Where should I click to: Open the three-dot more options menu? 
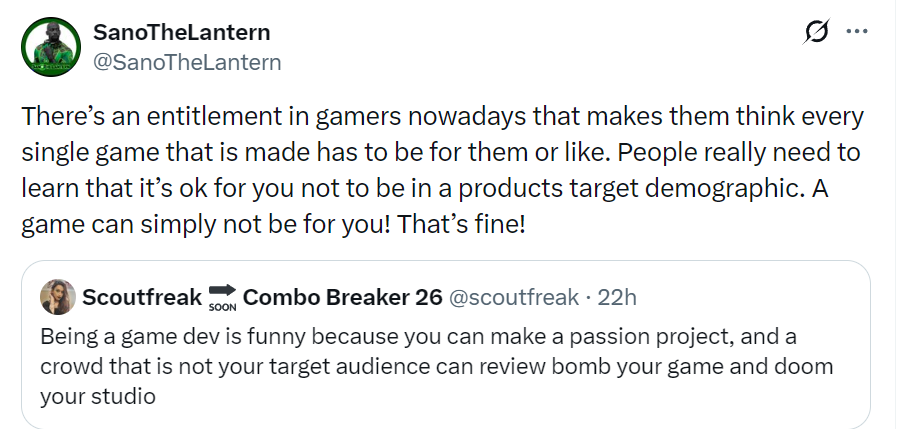pos(857,32)
